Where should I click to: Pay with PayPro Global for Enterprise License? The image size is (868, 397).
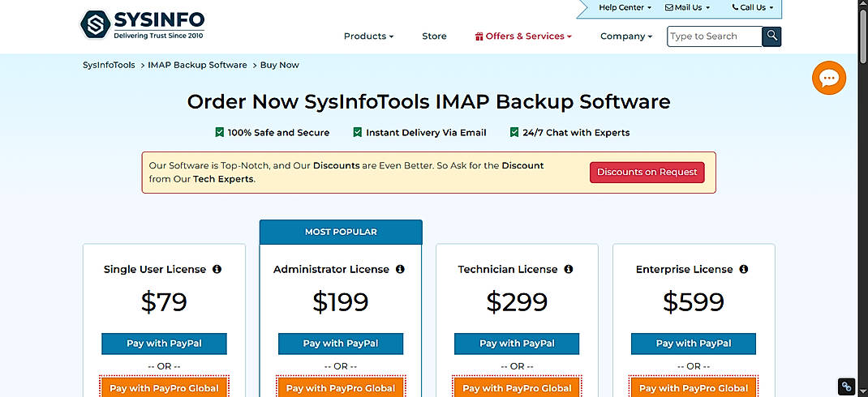pyautogui.click(x=693, y=386)
